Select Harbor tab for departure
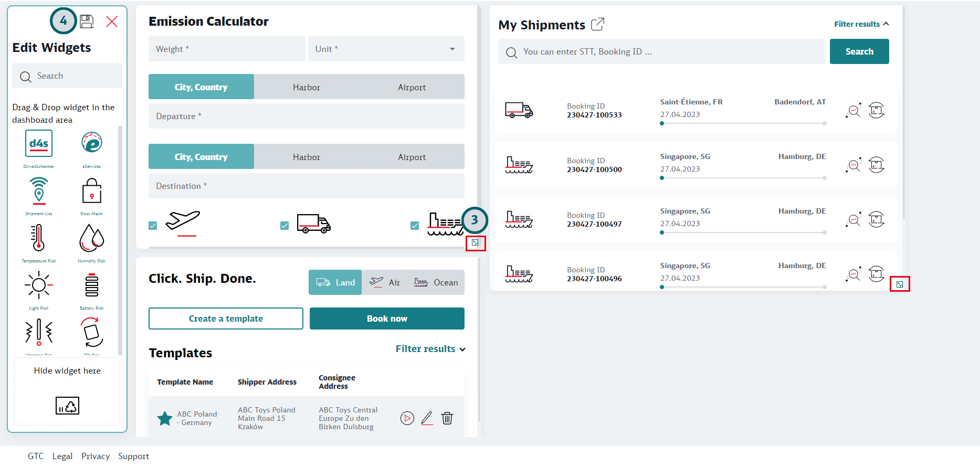980x467 pixels. 307,87
